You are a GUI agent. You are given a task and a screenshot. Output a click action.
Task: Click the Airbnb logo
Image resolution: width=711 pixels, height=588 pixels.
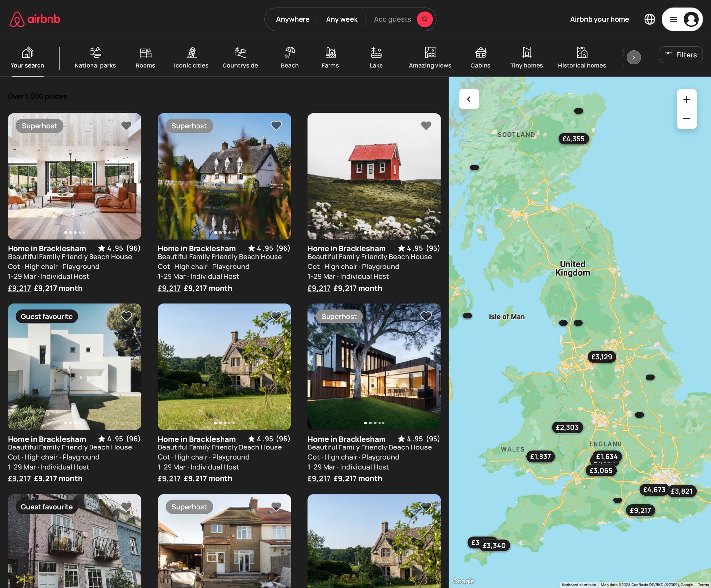[35, 19]
